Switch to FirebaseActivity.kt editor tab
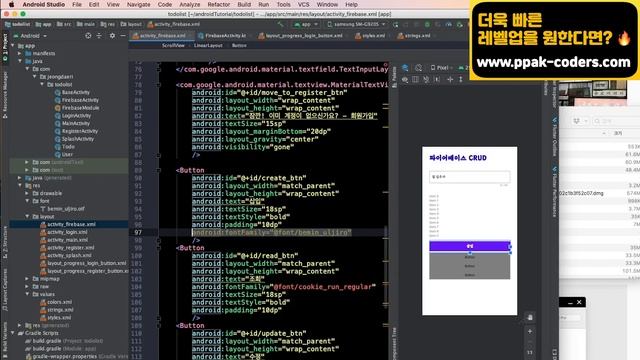 tap(222, 36)
